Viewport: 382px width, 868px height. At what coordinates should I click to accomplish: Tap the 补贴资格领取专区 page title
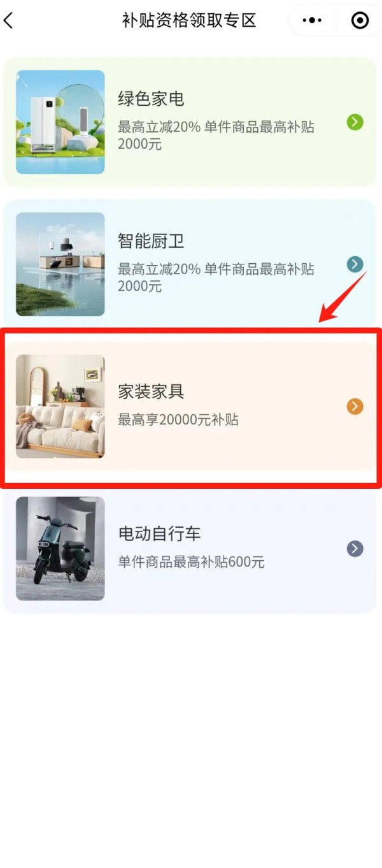click(x=189, y=20)
